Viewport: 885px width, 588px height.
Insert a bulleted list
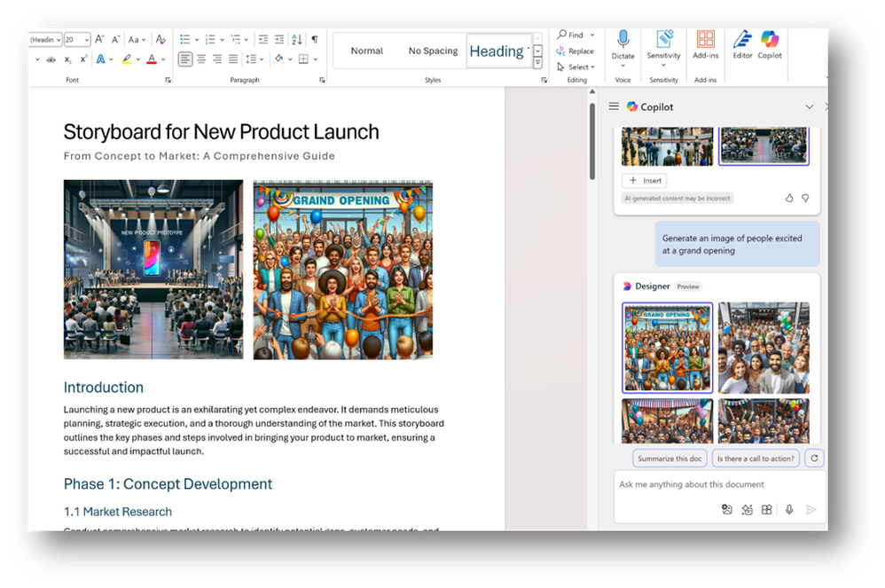[184, 40]
